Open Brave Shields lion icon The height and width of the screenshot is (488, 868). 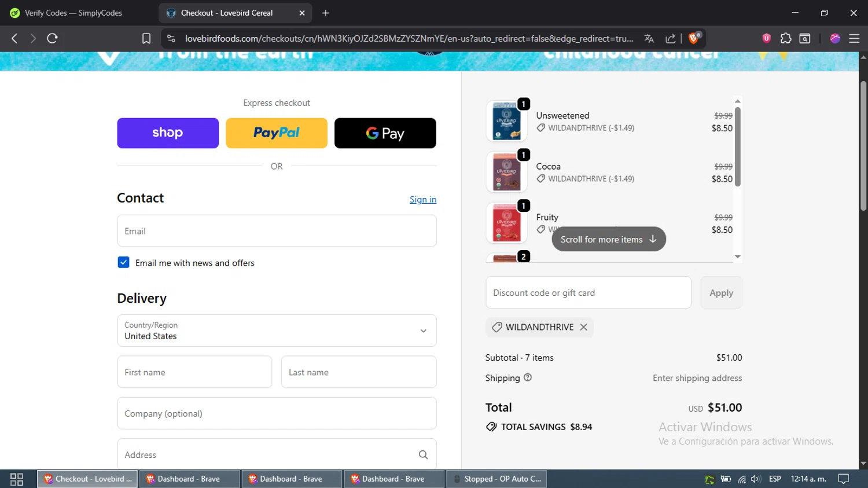(x=694, y=38)
